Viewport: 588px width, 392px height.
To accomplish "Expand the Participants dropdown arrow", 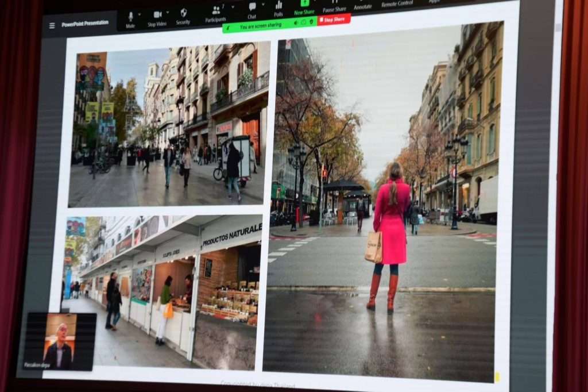I will point(233,7).
